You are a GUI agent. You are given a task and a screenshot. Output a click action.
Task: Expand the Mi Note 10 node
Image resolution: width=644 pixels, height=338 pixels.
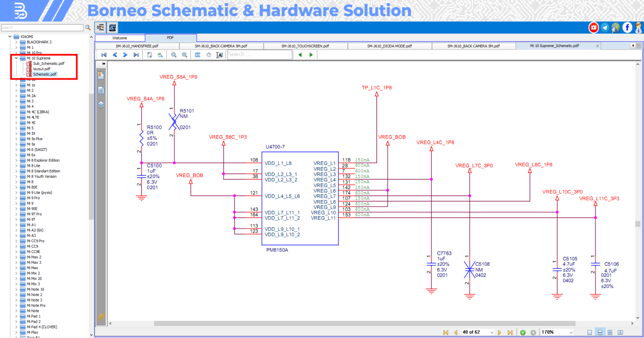coord(16,289)
